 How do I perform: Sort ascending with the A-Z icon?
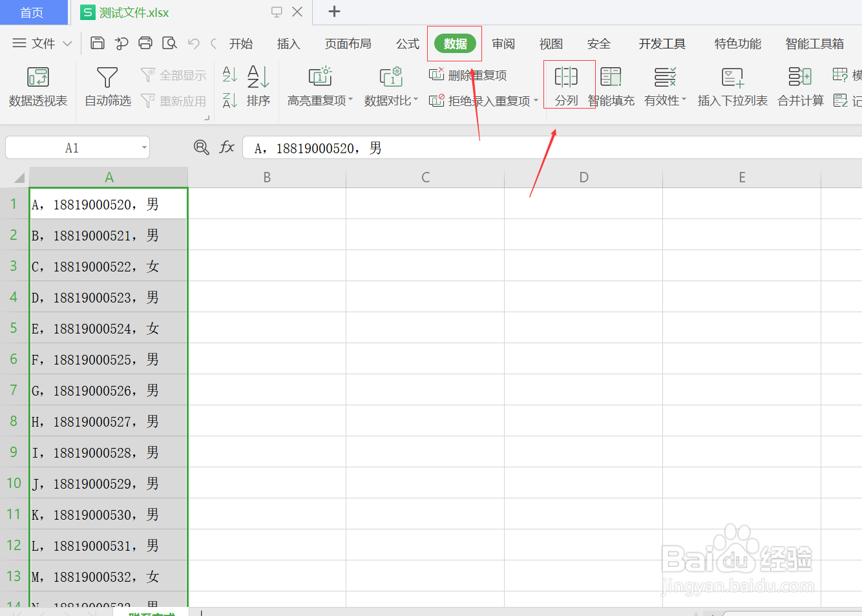pos(229,74)
